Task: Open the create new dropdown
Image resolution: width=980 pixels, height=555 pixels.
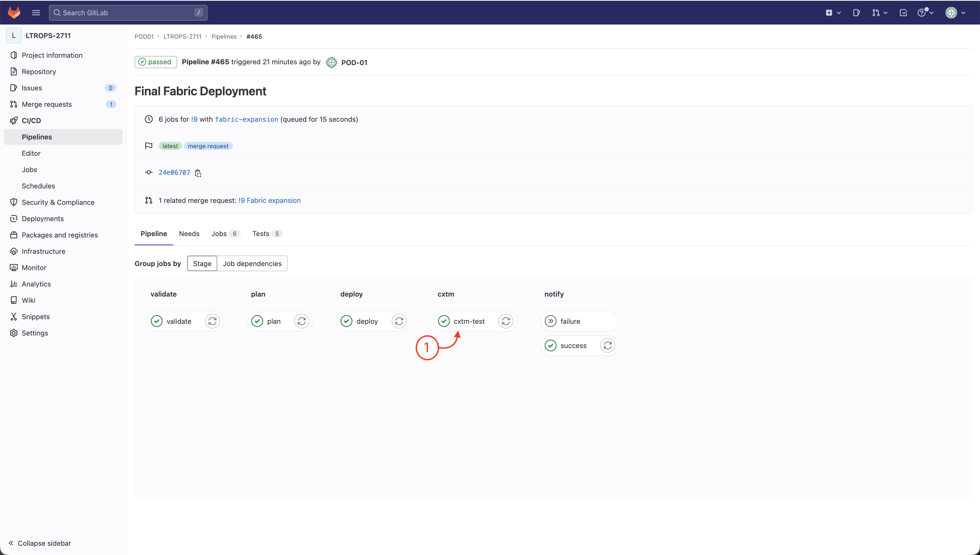Action: 833,13
